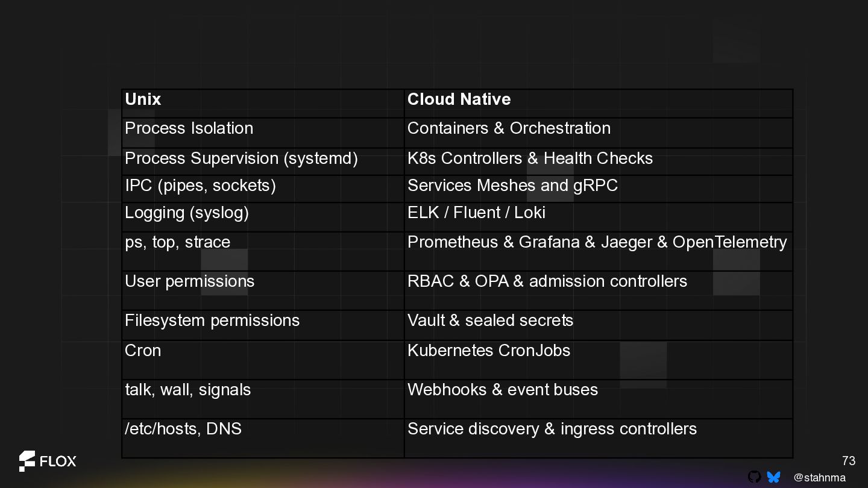
Task: Click Process Supervision (systemd) cell
Action: [263, 161]
